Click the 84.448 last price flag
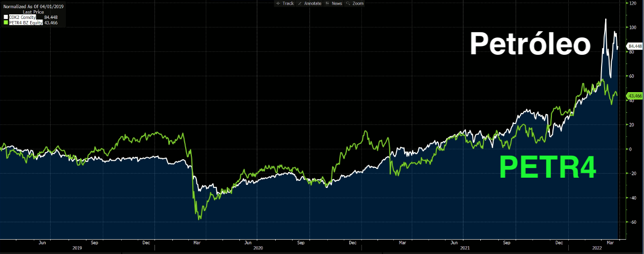The image size is (644, 254). point(634,46)
